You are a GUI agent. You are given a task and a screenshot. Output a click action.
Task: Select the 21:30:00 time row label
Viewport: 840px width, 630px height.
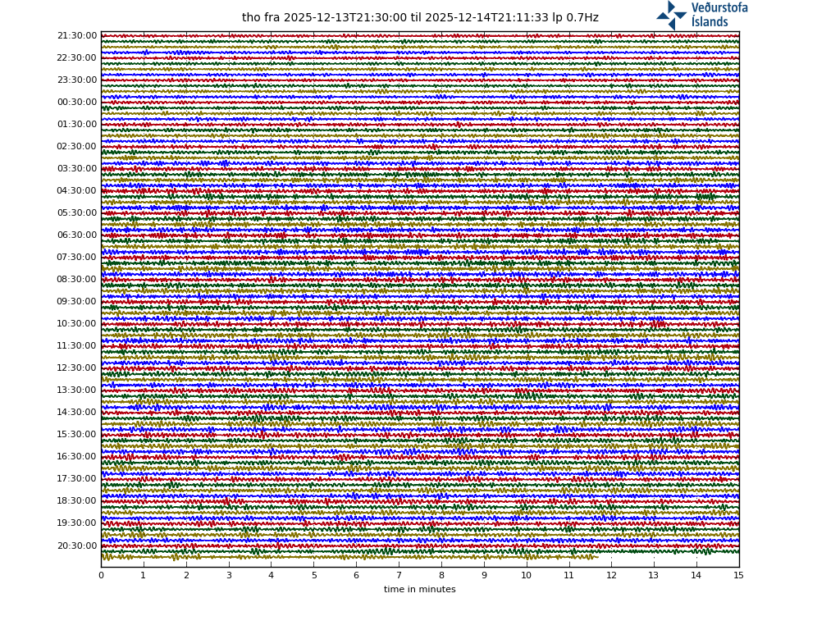[x=77, y=36]
